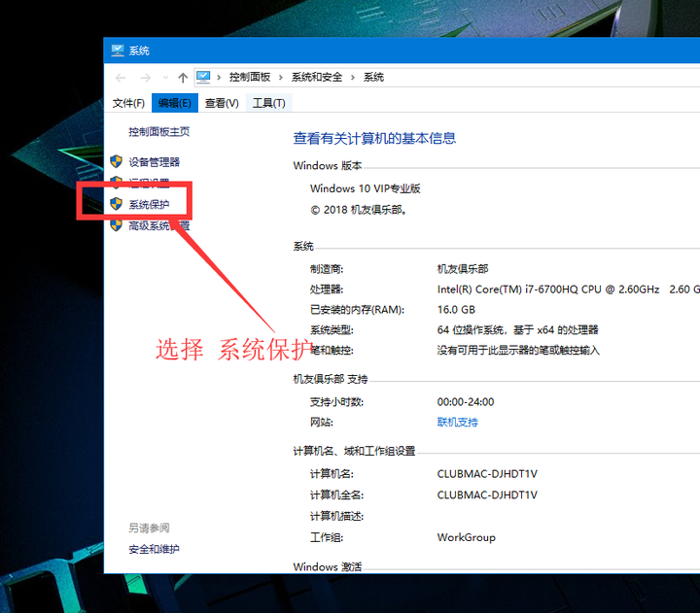The height and width of the screenshot is (613, 700).
Task: Expand the chevron after 控制面板 in the breadcrumb
Action: click(281, 77)
